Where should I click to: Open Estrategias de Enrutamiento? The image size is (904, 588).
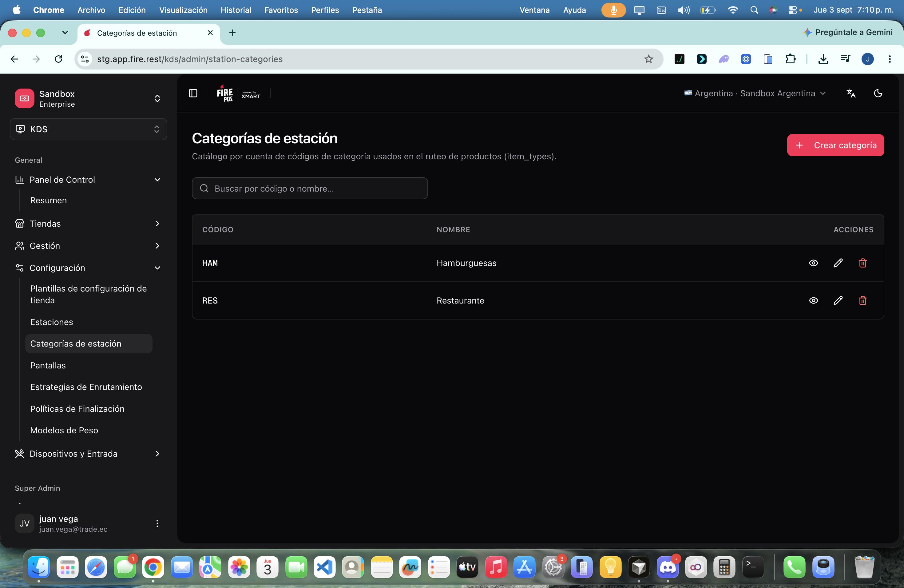click(86, 387)
